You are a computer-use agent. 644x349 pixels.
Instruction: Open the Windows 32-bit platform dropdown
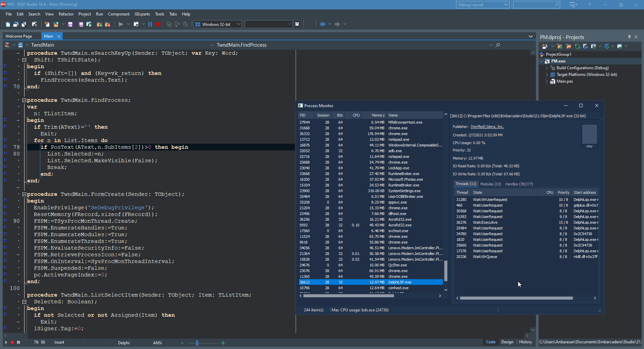(x=238, y=24)
